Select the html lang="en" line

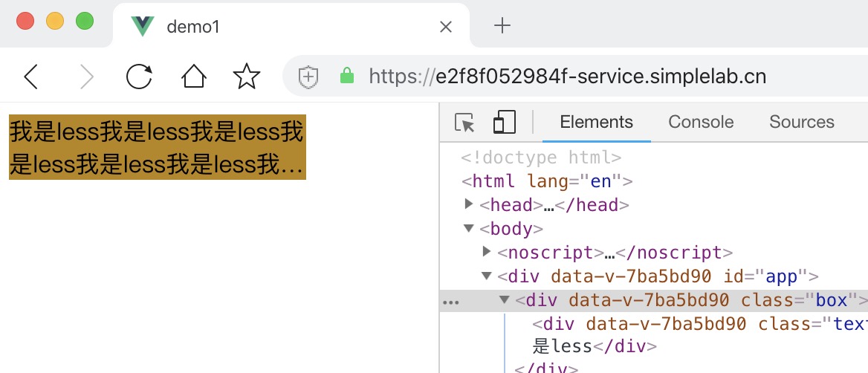[x=547, y=181]
